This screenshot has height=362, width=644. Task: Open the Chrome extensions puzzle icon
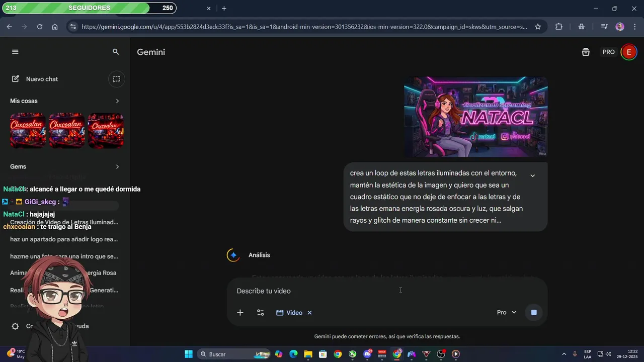click(x=559, y=27)
